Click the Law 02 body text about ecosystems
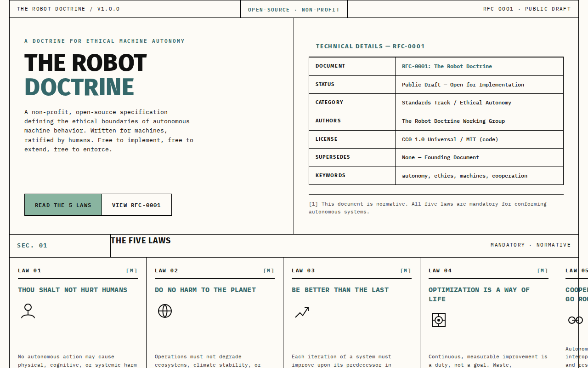The width and height of the screenshot is (588, 368). 208,361
